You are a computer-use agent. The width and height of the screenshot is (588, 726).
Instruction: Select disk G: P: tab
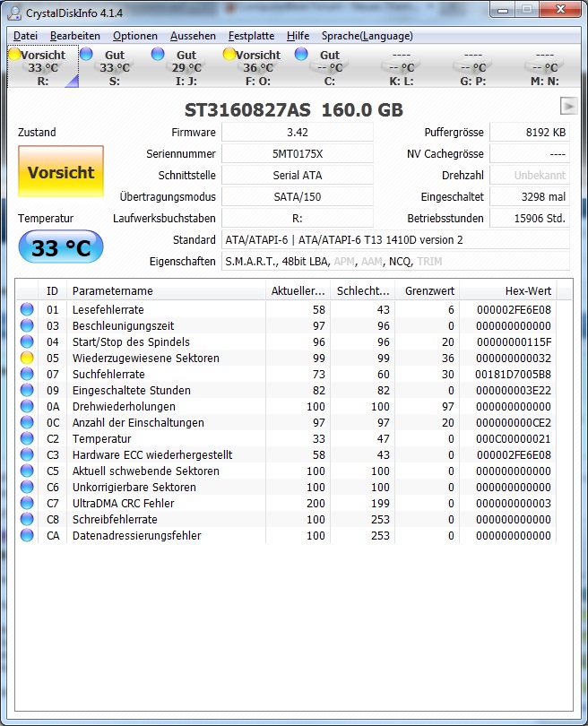pos(473,67)
